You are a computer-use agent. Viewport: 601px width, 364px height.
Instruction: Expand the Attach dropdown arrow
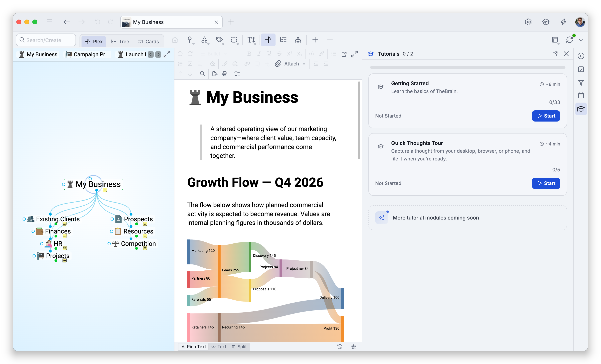coord(304,64)
